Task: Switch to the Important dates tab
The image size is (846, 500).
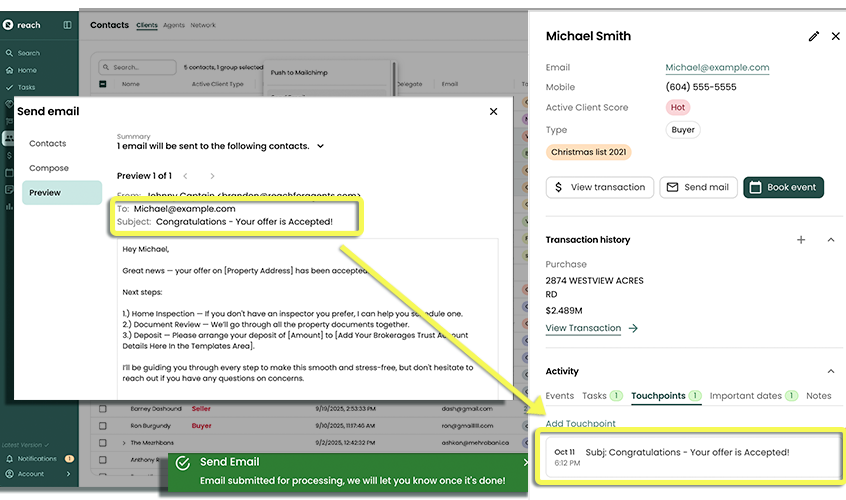Action: click(746, 396)
